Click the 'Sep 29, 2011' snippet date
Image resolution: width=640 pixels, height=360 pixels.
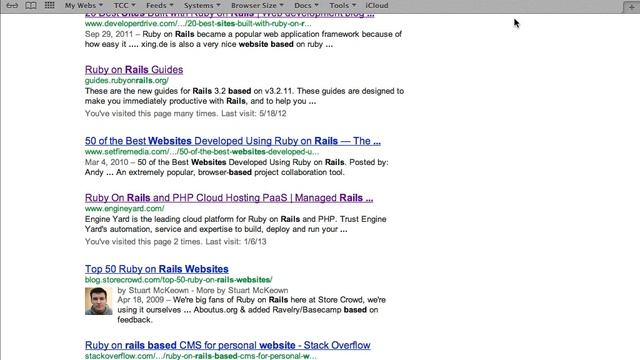pyautogui.click(x=109, y=34)
